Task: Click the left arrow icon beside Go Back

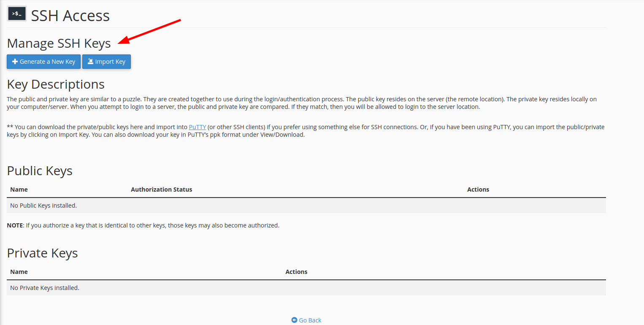Action: pyautogui.click(x=294, y=320)
